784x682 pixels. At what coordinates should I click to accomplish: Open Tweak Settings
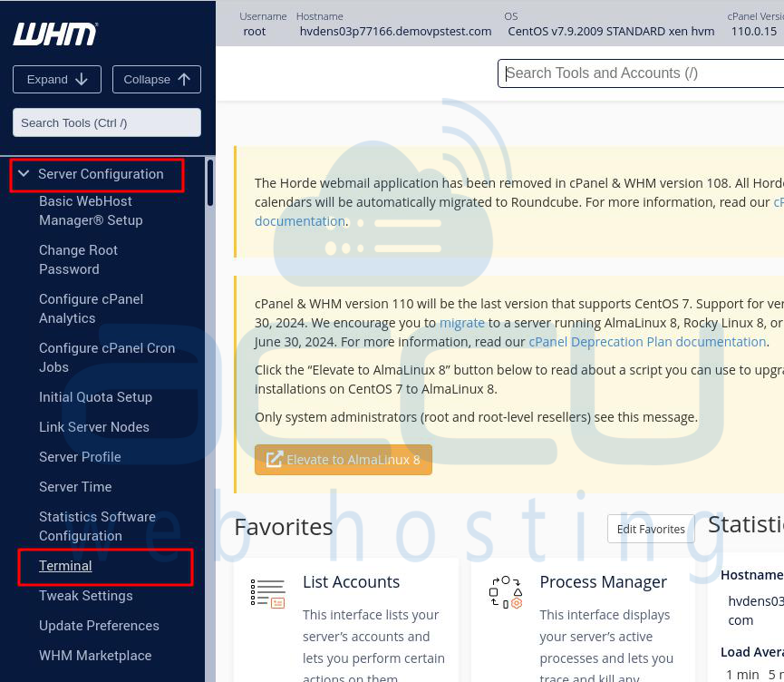tap(86, 596)
